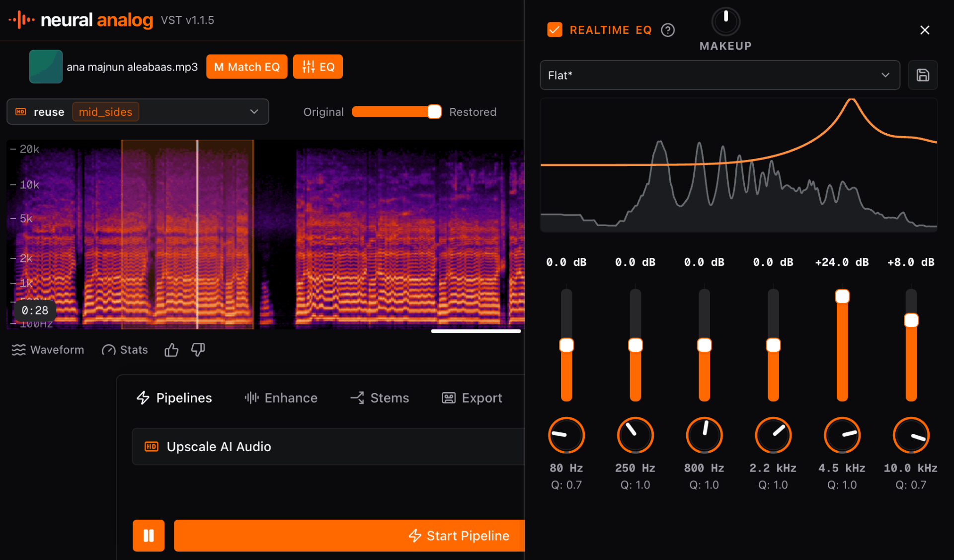Show the audio Stats

(x=125, y=350)
